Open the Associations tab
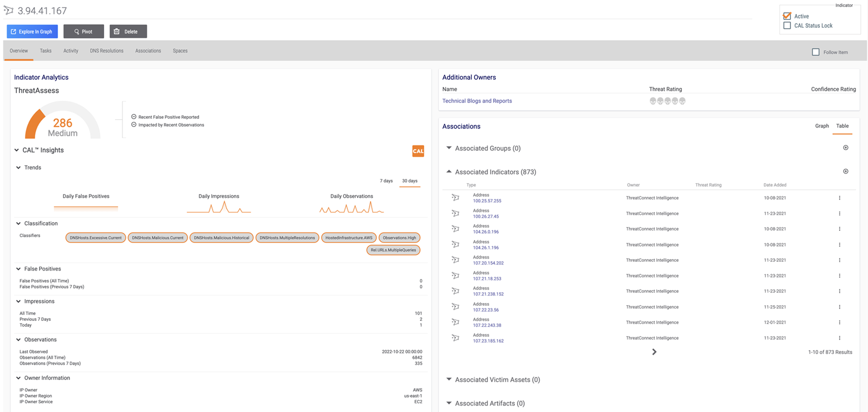The height and width of the screenshot is (412, 868). click(x=148, y=51)
